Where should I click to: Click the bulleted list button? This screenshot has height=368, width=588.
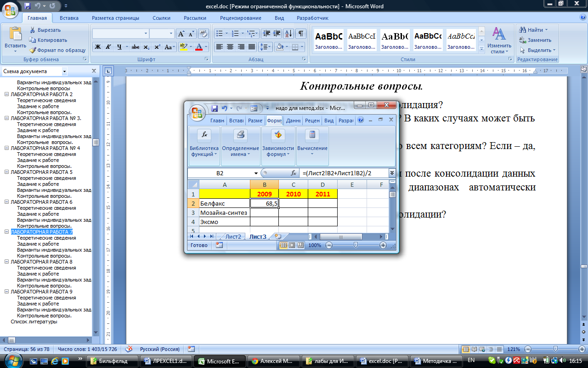coord(219,34)
